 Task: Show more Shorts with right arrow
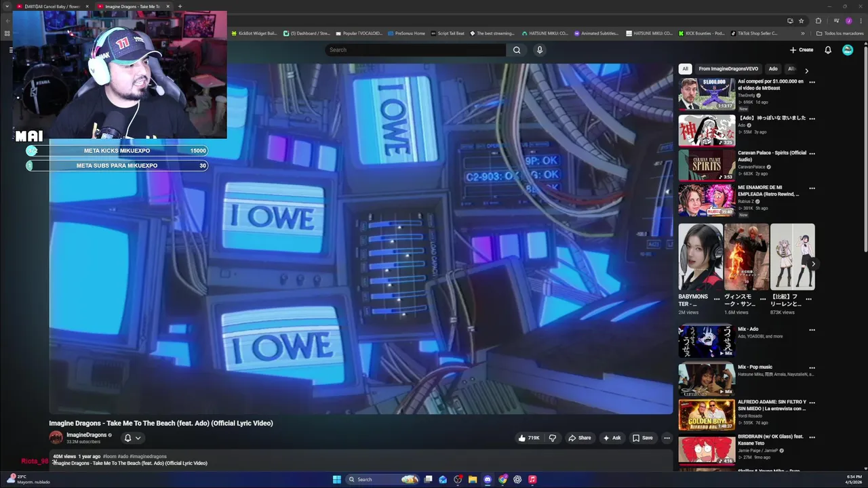813,264
